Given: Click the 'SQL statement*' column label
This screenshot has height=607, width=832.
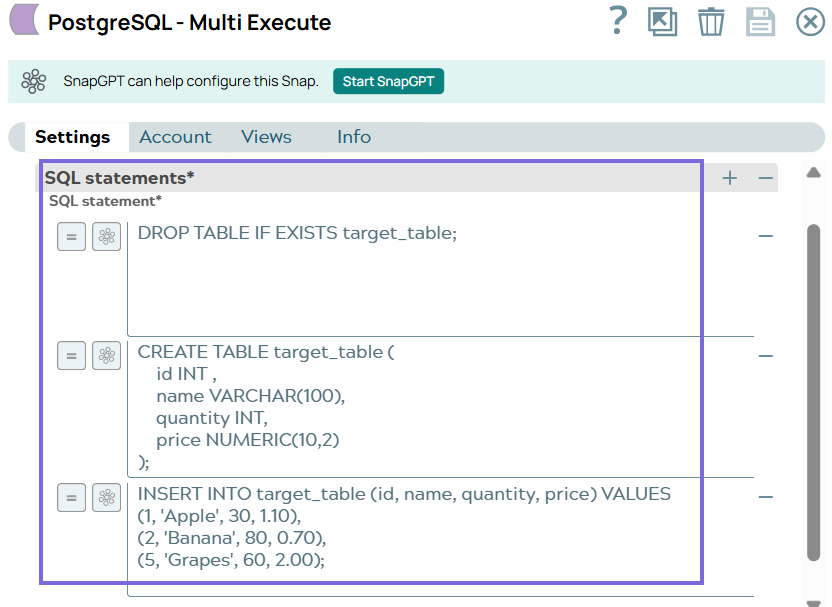Looking at the screenshot, I should (x=105, y=201).
